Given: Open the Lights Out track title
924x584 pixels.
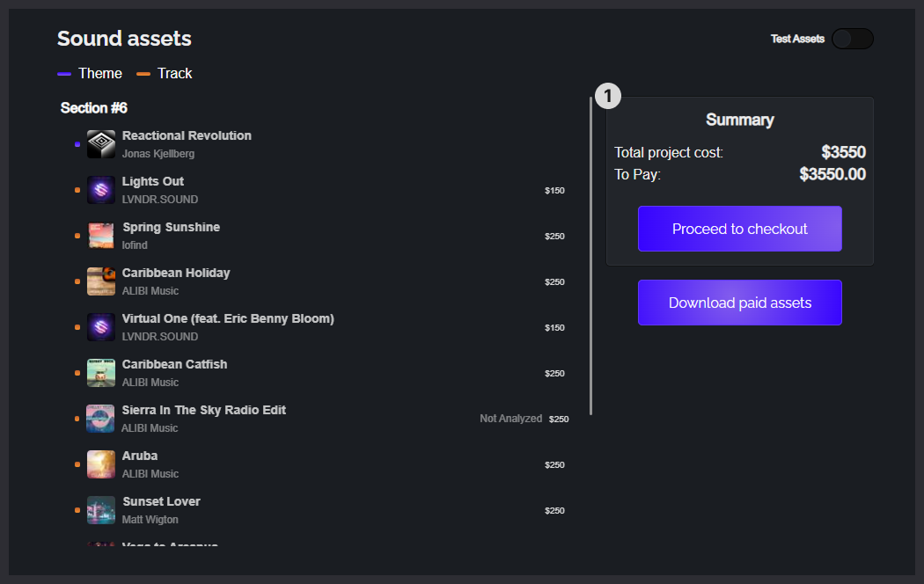Looking at the screenshot, I should point(153,181).
